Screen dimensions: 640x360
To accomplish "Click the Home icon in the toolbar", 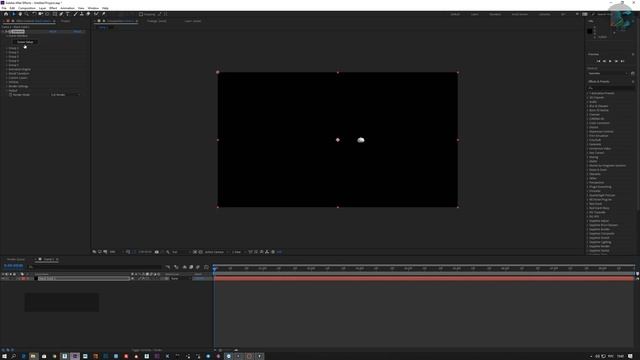I will pyautogui.click(x=6, y=14).
